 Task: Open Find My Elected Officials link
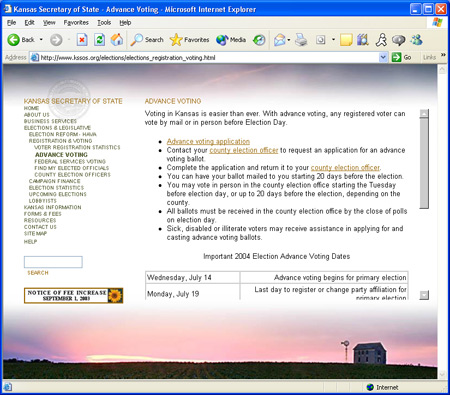click(x=72, y=168)
